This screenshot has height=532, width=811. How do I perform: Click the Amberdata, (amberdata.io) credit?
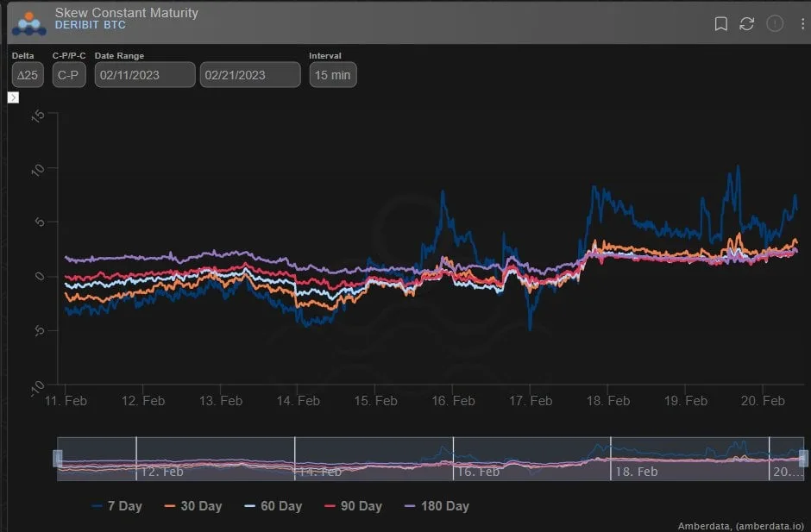point(740,526)
